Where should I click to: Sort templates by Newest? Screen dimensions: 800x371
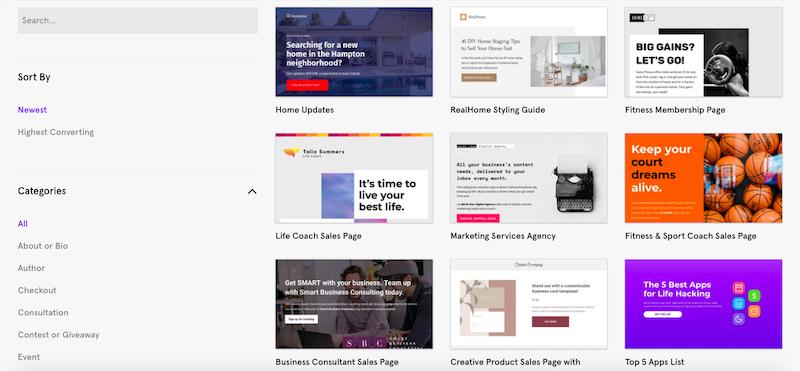(x=32, y=110)
